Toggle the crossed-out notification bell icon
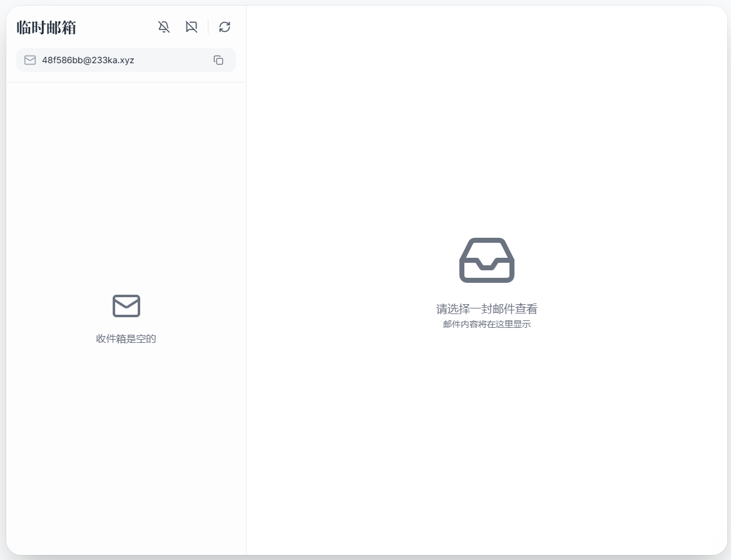 [163, 27]
